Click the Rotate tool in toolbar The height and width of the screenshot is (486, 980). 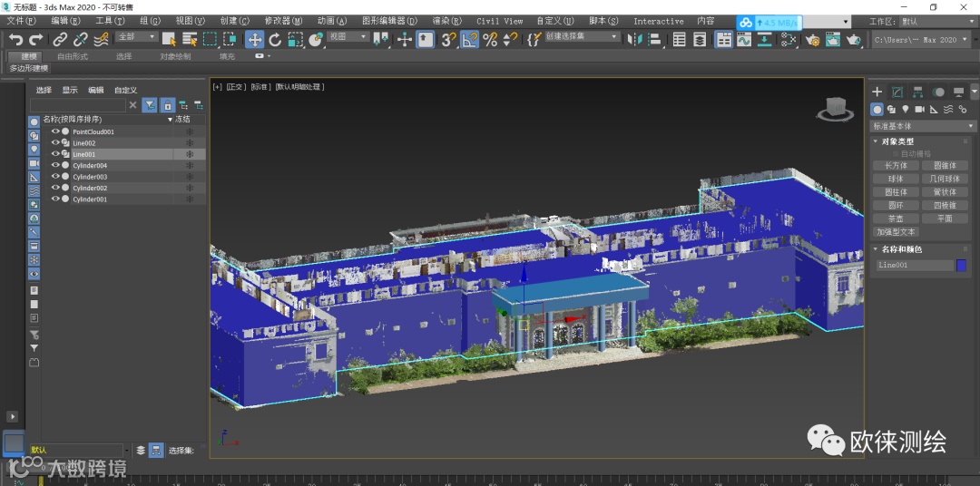point(275,39)
